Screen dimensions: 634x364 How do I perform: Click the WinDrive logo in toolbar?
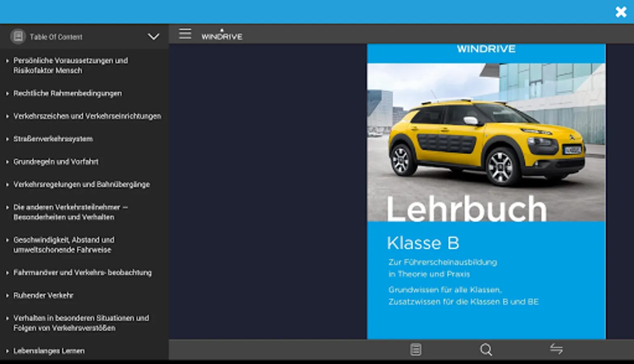(222, 35)
